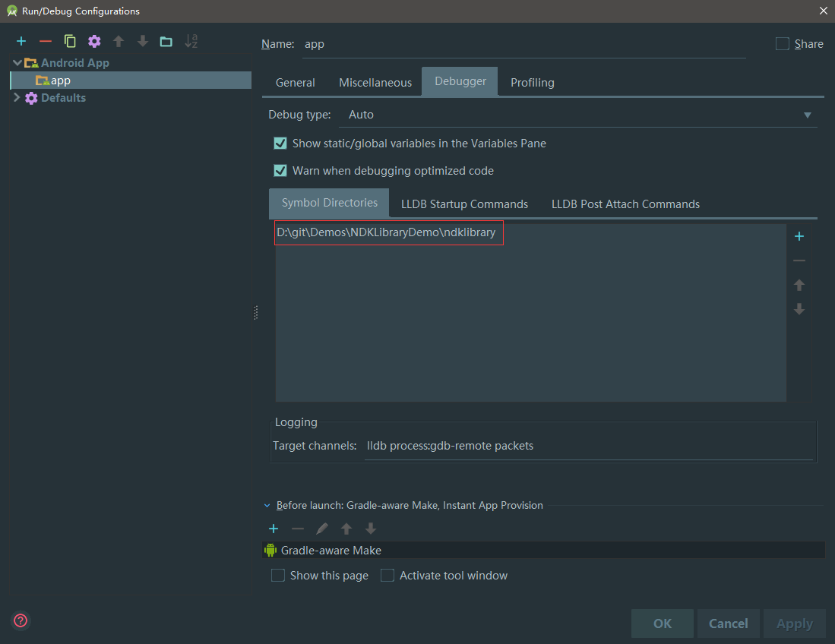Select Gradle-aware Make task row
Viewport: 835px width, 644px height.
coord(543,551)
